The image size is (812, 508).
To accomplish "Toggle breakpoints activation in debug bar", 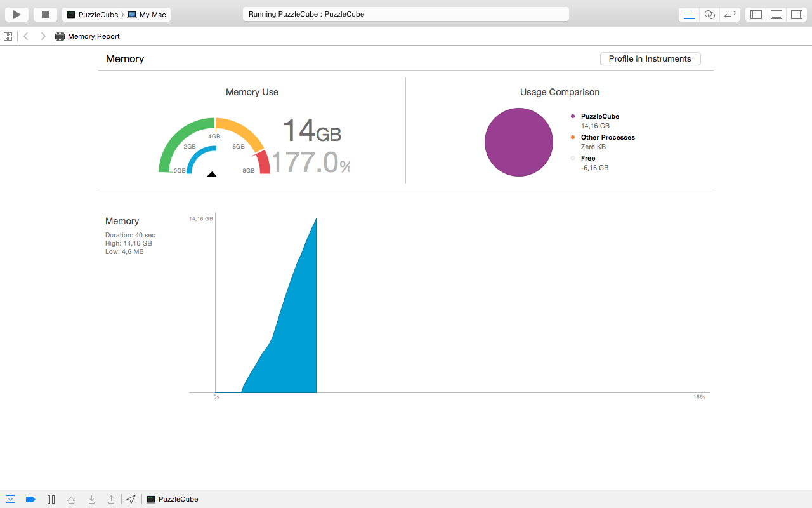I will point(30,499).
